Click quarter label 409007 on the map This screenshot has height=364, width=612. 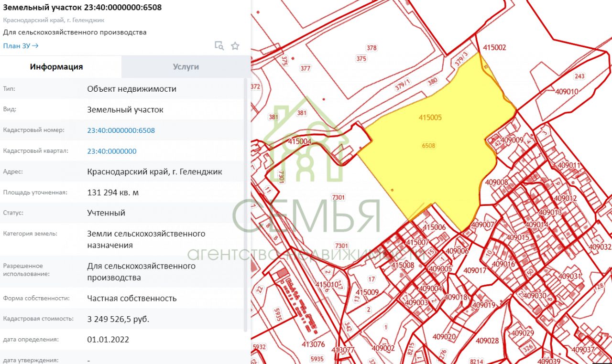482,225
